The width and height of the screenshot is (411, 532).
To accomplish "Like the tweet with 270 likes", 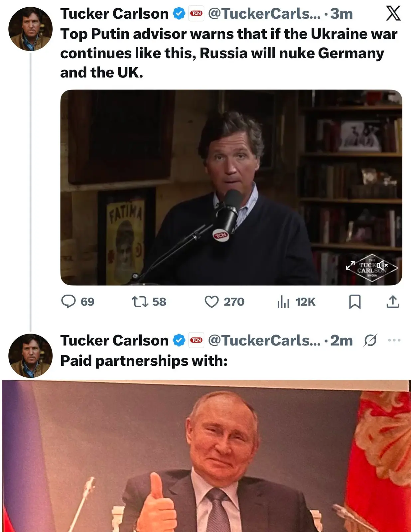I will pyautogui.click(x=211, y=302).
